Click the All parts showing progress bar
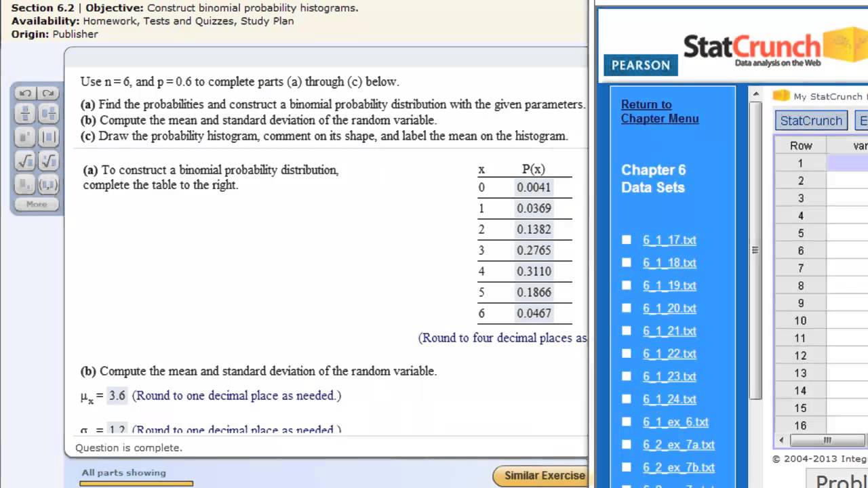The width and height of the screenshot is (868, 488). pyautogui.click(x=136, y=483)
